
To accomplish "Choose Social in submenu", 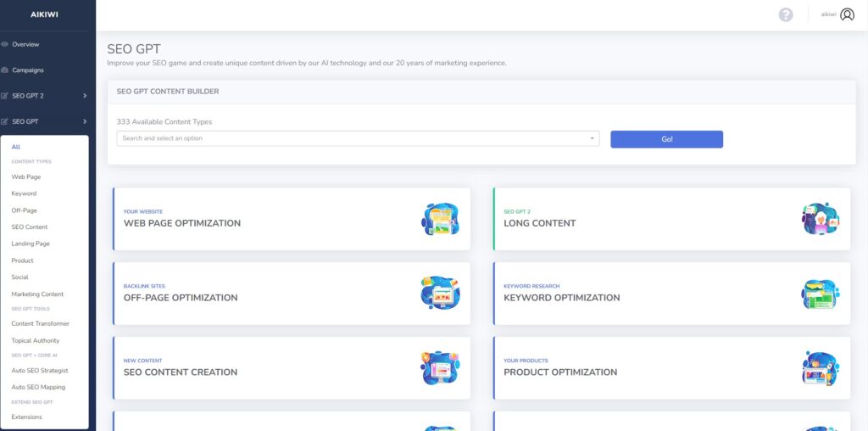I will [x=20, y=277].
